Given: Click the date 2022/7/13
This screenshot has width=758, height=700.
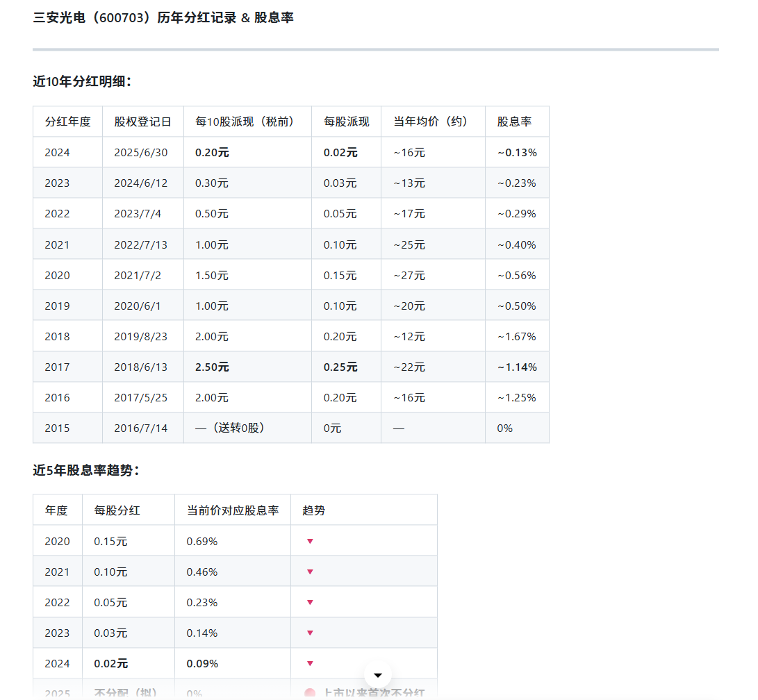Looking at the screenshot, I should [x=140, y=245].
